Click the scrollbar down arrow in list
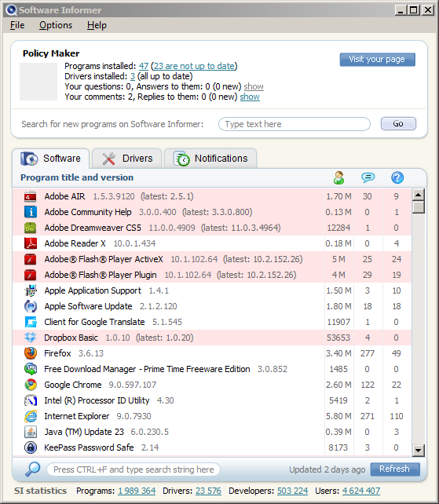Viewport: 439px width, 504px height. tap(418, 451)
